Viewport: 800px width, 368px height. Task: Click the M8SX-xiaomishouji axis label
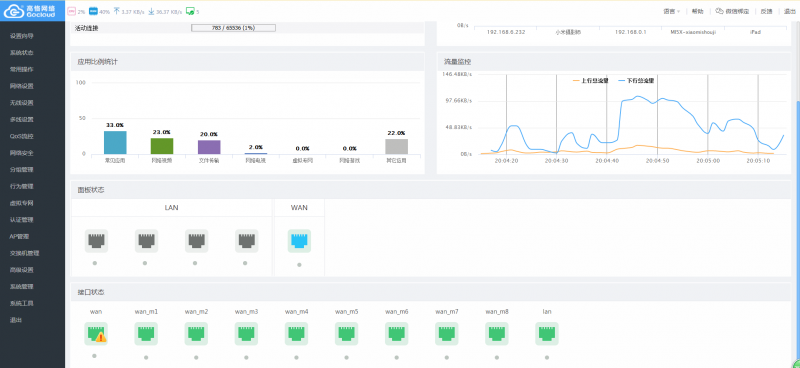tap(693, 32)
